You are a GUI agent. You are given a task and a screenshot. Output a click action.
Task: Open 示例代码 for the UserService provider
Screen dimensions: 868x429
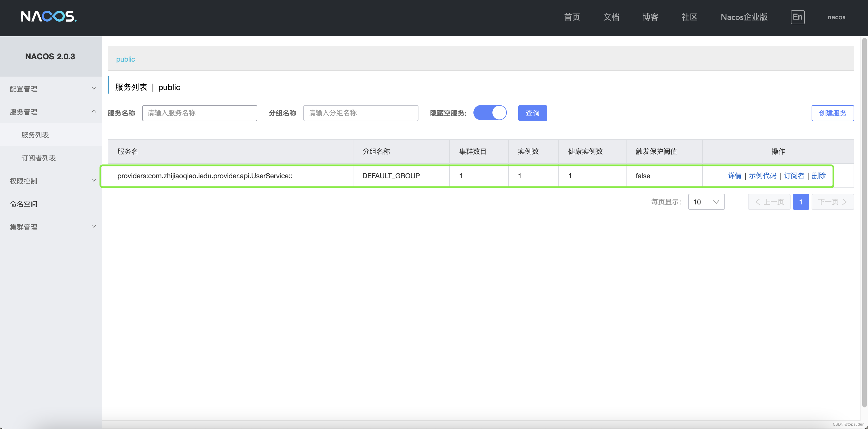click(763, 176)
